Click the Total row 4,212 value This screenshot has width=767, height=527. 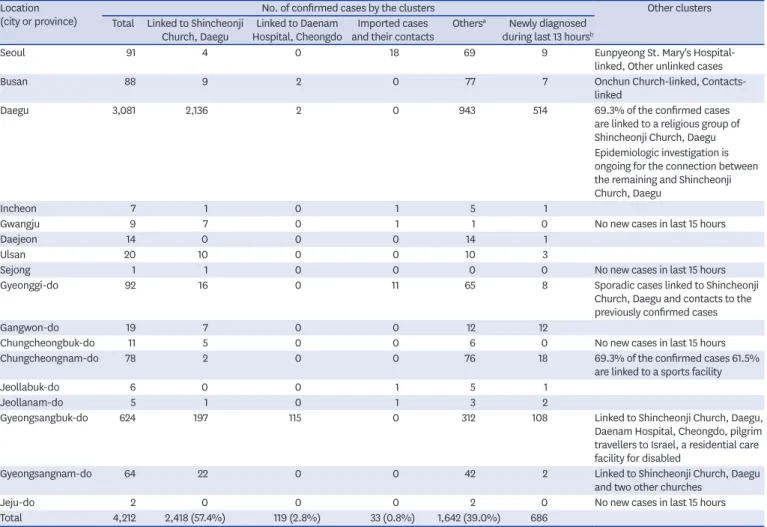pos(124,518)
